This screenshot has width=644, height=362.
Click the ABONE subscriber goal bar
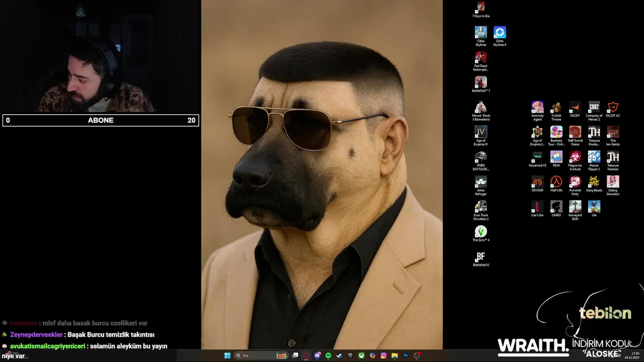(x=101, y=120)
